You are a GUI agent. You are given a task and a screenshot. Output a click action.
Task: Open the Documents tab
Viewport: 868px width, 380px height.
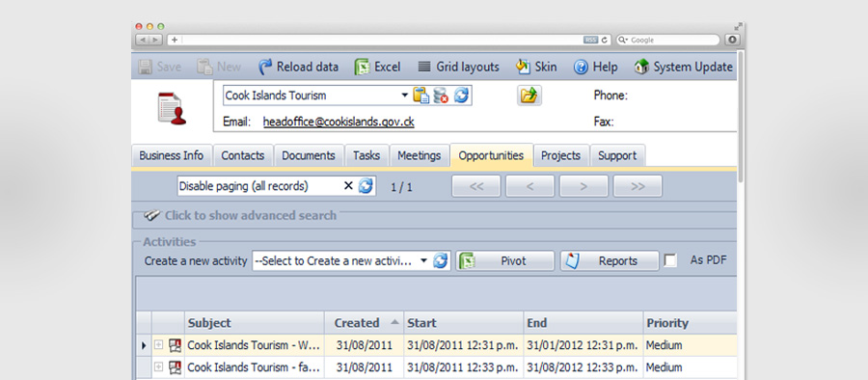coord(309,155)
